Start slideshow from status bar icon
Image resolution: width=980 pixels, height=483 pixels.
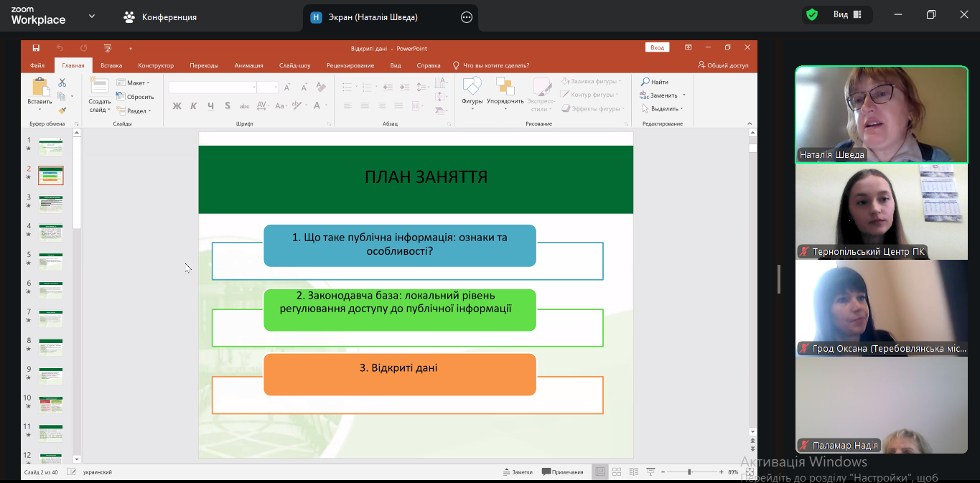click(650, 472)
